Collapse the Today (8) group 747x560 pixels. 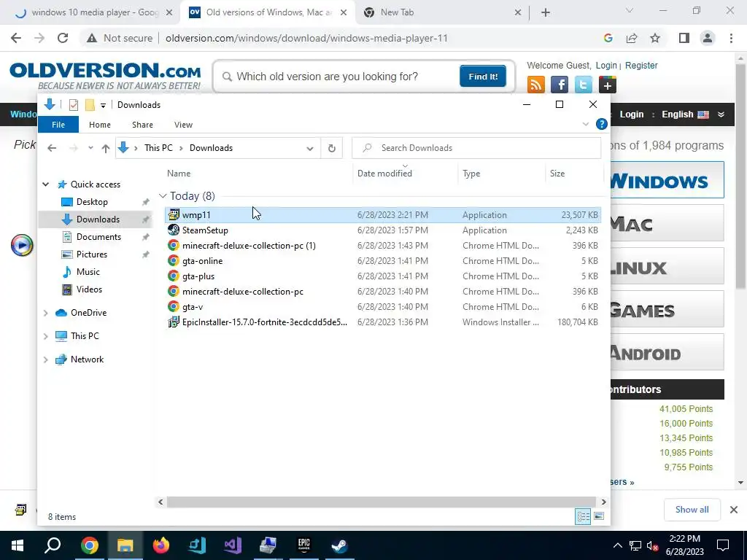(163, 196)
